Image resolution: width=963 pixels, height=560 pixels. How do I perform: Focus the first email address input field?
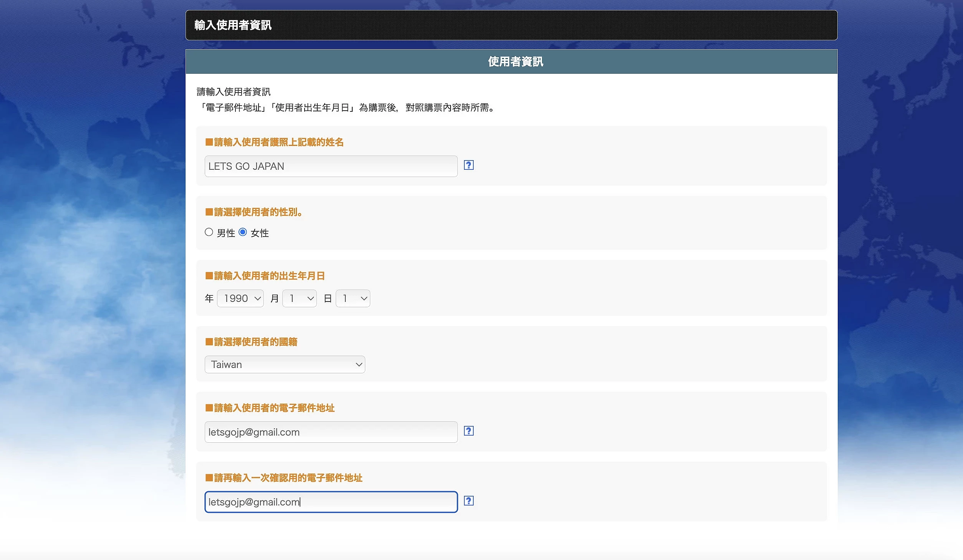(331, 432)
